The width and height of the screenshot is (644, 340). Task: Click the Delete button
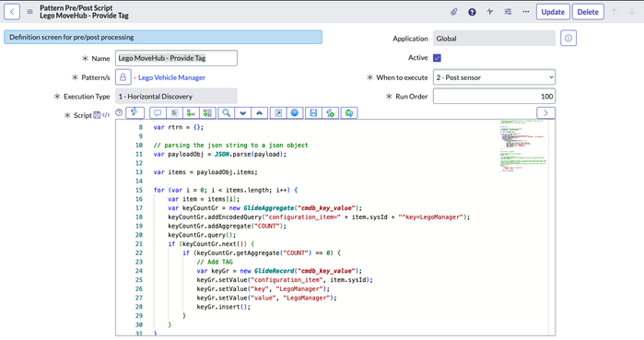tap(588, 12)
